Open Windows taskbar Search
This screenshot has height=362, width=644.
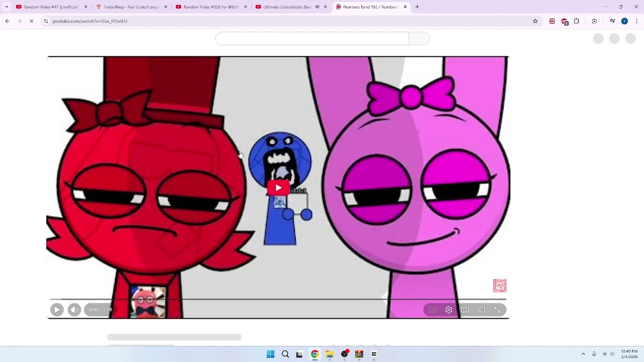click(x=285, y=354)
